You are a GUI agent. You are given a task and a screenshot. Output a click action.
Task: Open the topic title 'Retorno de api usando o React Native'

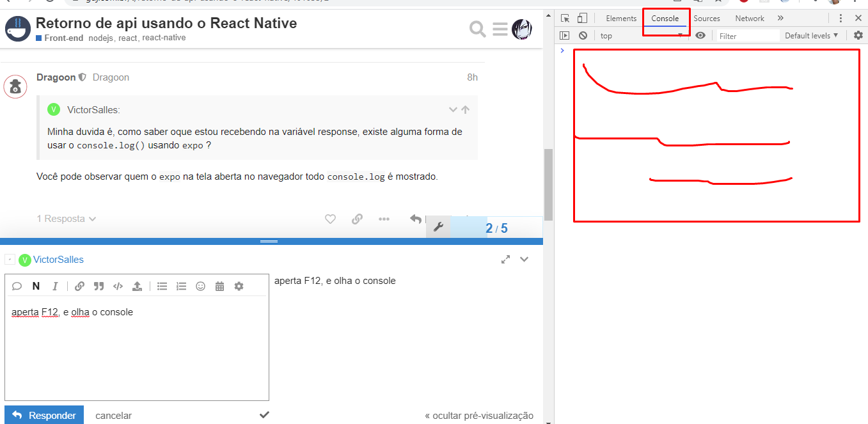point(166,24)
